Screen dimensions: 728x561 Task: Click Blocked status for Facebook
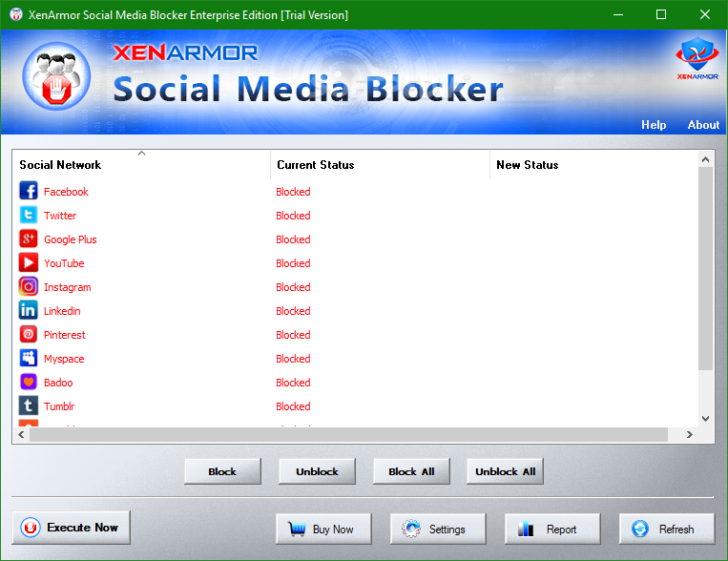294,192
